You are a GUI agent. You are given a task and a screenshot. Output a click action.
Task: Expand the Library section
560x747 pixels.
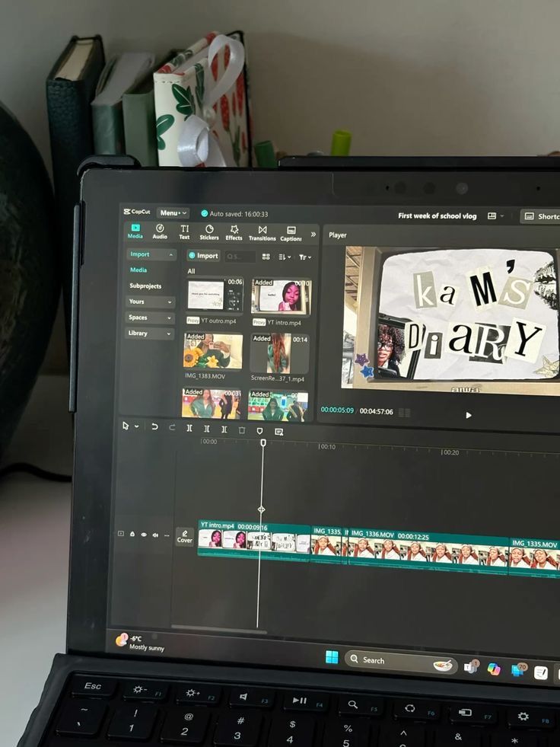[151, 333]
